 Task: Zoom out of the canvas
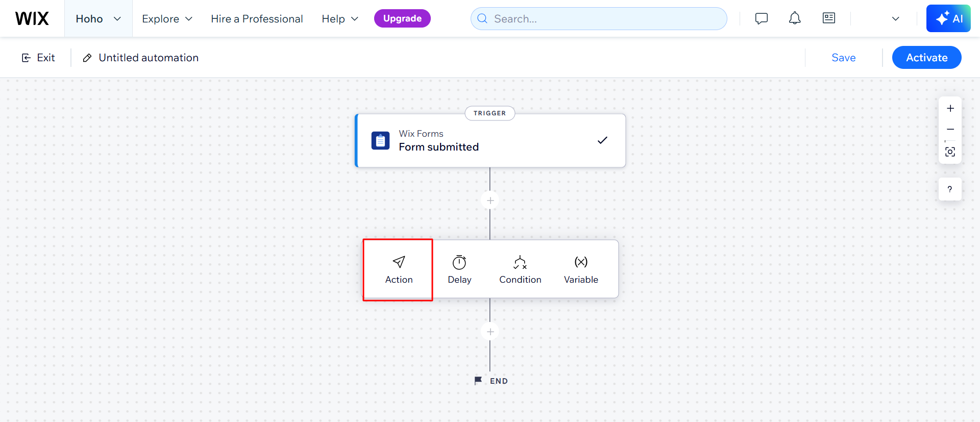950,130
